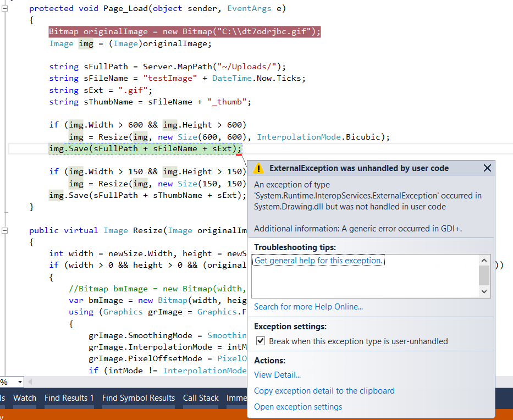Click the current statement img.Save(sFullPath + sFileName + sExt)
Screen dimensions: 513x420
145,149
